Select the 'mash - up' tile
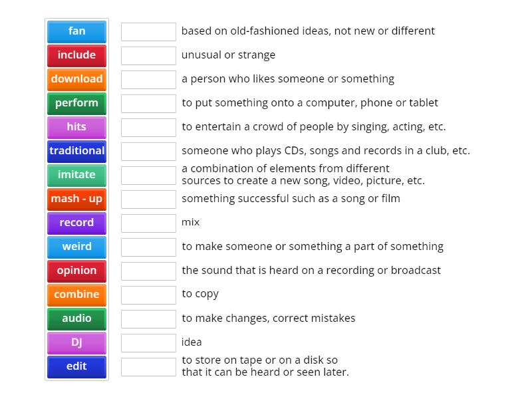The width and height of the screenshot is (532, 399). (x=76, y=199)
